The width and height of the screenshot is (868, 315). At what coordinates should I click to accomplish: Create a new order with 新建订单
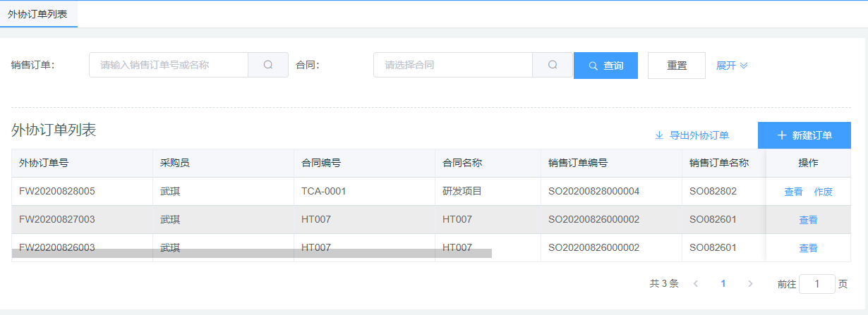pyautogui.click(x=804, y=135)
